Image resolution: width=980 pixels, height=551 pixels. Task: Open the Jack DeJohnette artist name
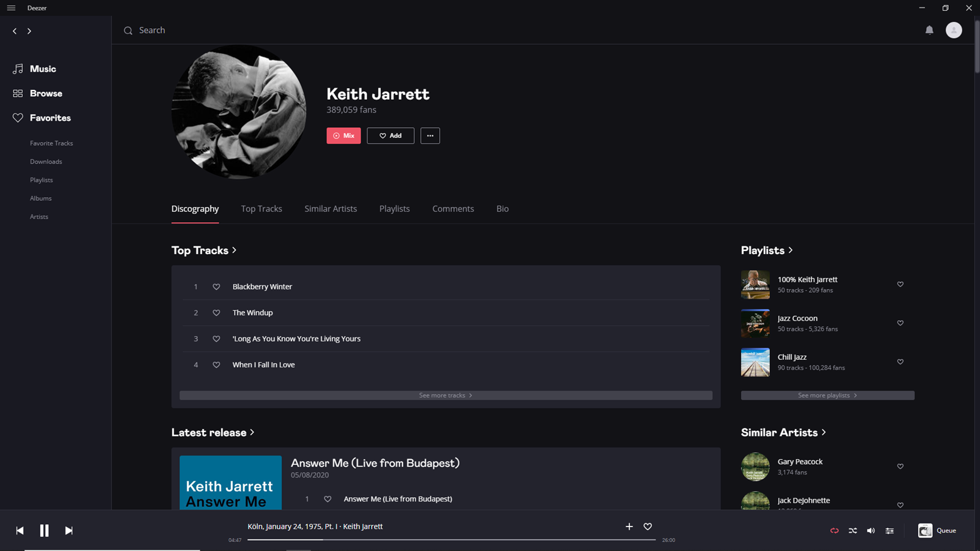pyautogui.click(x=804, y=500)
